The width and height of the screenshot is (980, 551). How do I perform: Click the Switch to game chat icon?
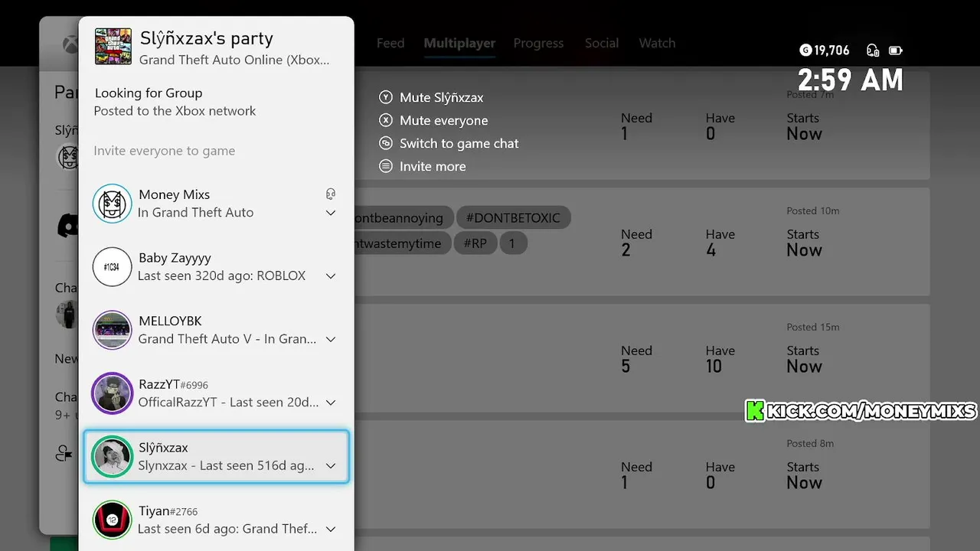pos(386,143)
